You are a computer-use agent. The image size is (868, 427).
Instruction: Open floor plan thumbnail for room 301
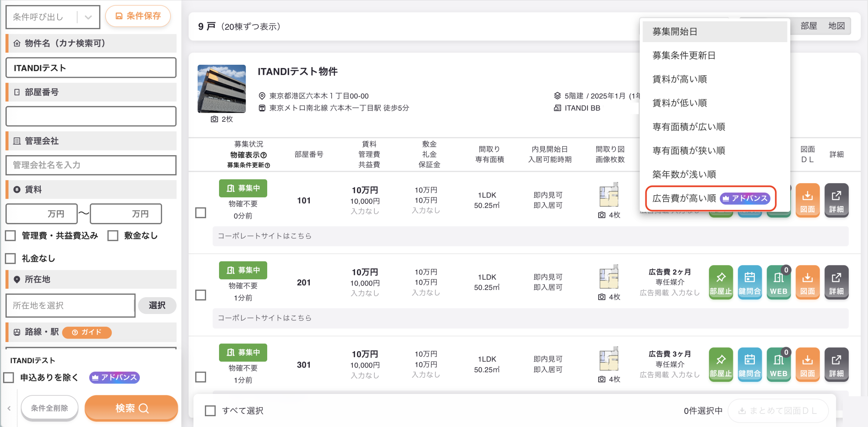click(x=609, y=359)
